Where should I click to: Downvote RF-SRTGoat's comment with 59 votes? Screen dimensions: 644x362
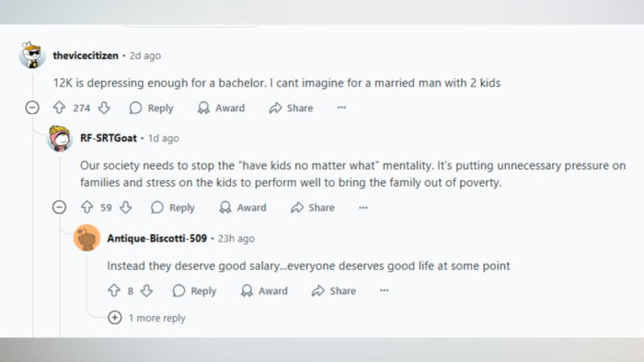click(x=126, y=208)
